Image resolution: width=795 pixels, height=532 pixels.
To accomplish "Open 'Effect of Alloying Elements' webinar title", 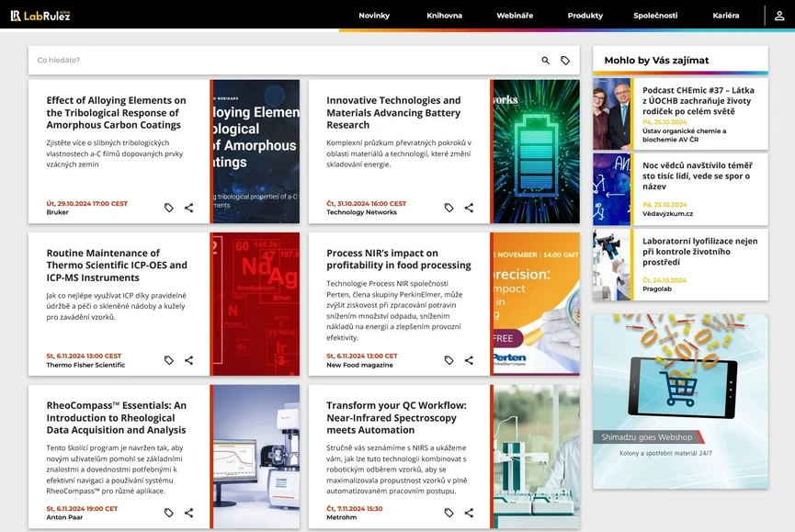I will click(x=116, y=112).
